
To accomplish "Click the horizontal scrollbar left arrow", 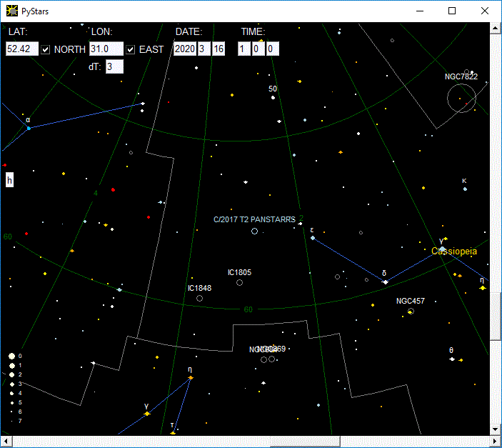I will click(6, 441).
